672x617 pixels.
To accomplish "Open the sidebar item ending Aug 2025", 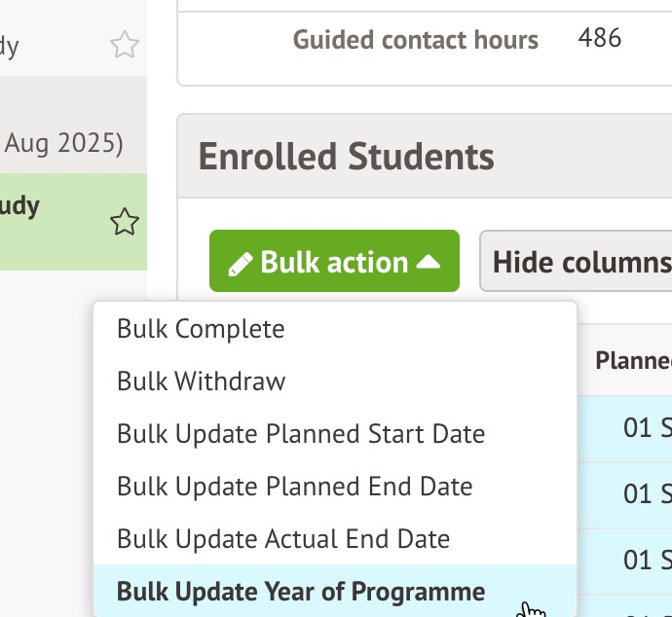I will point(63,144).
